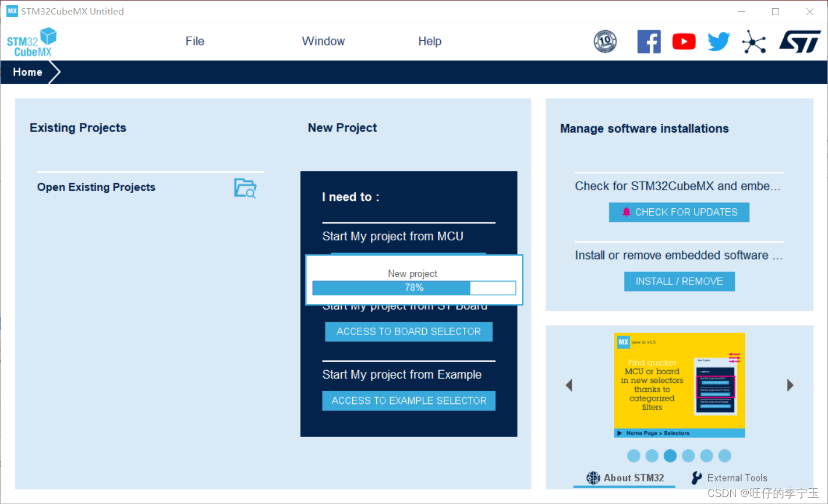Show the previous carousel slide

point(569,385)
